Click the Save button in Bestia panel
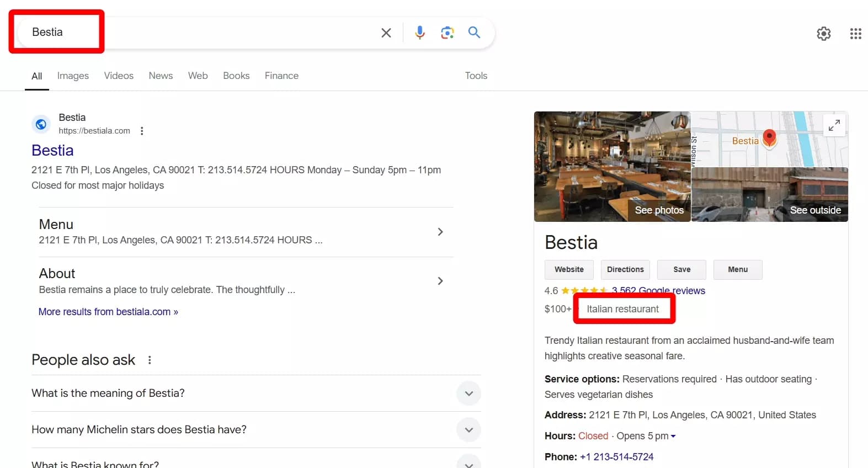This screenshot has height=468, width=868. (681, 270)
